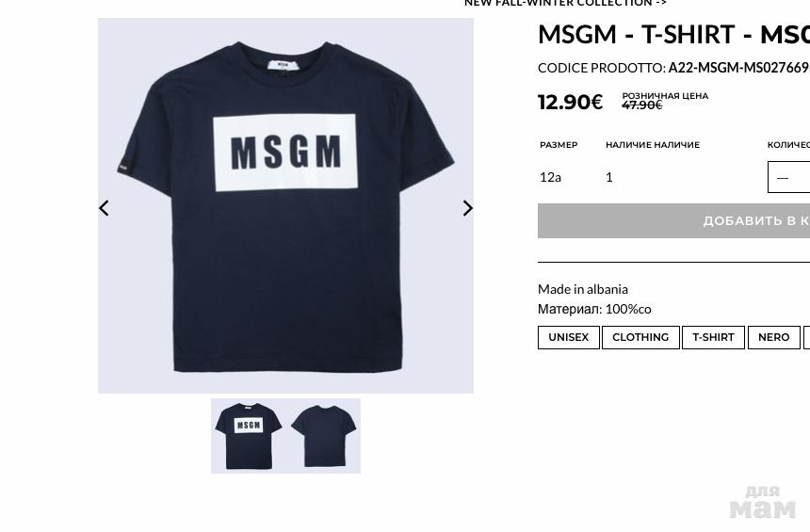Open the main MSGM T-shirt image
The height and width of the screenshot is (532, 810).
[x=285, y=205]
